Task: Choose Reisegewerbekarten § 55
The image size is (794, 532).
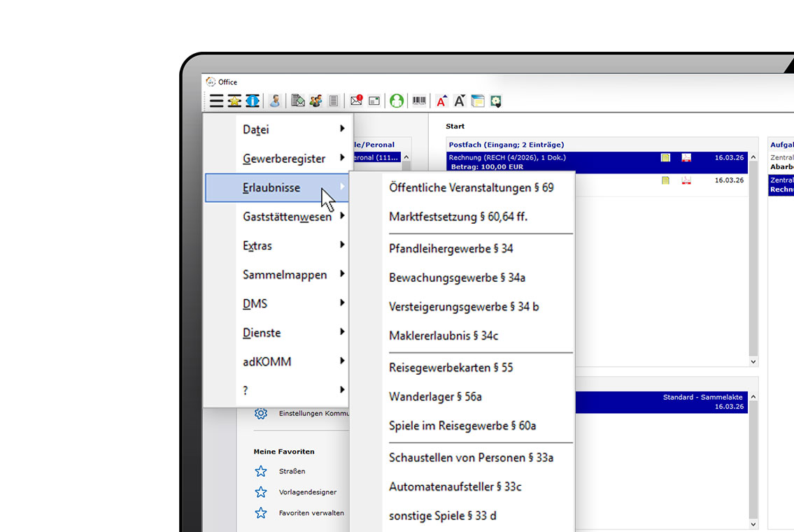Action: pyautogui.click(x=451, y=368)
